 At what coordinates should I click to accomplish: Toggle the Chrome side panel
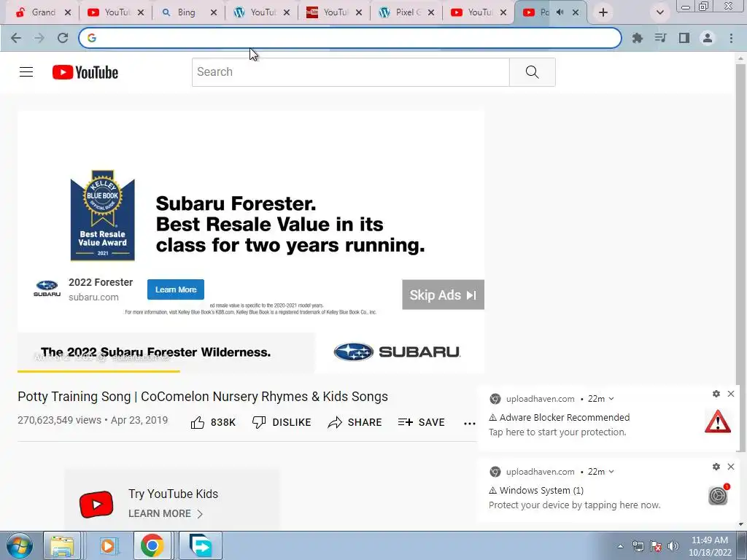coord(684,38)
